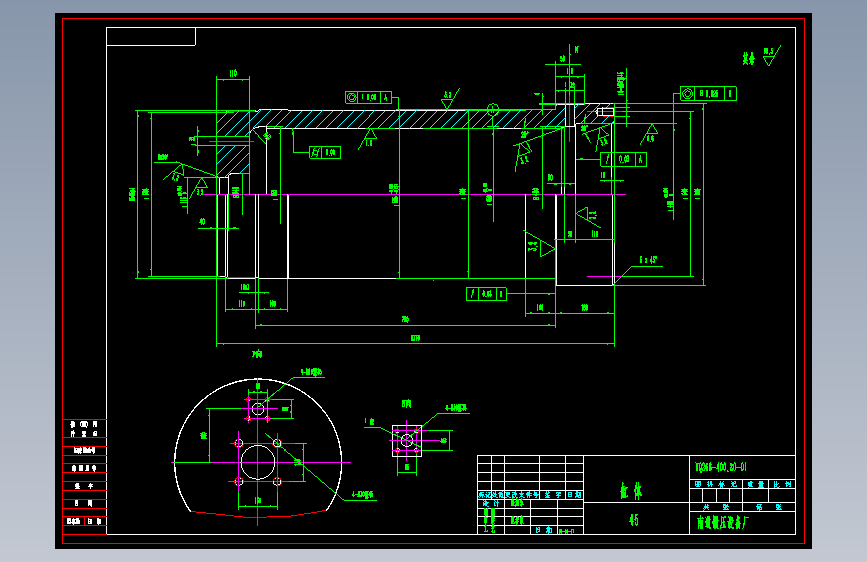Select the green part name above the 45
This screenshot has height=562, width=867.
(631, 490)
